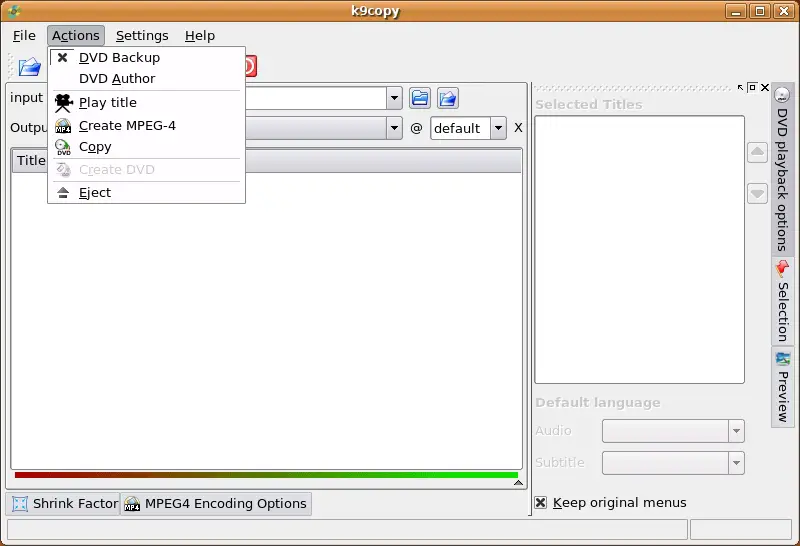Choose Create MPEG-4 menu entry
This screenshot has height=546, width=800.
point(146,126)
